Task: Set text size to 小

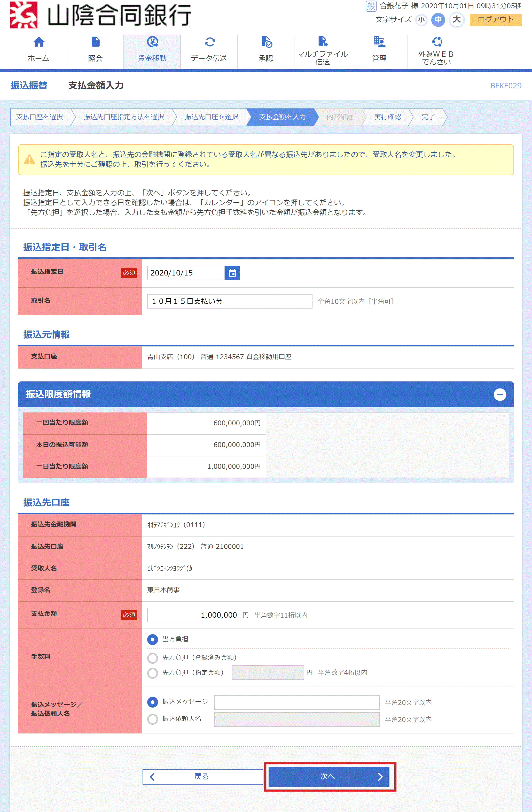Action: point(421,20)
